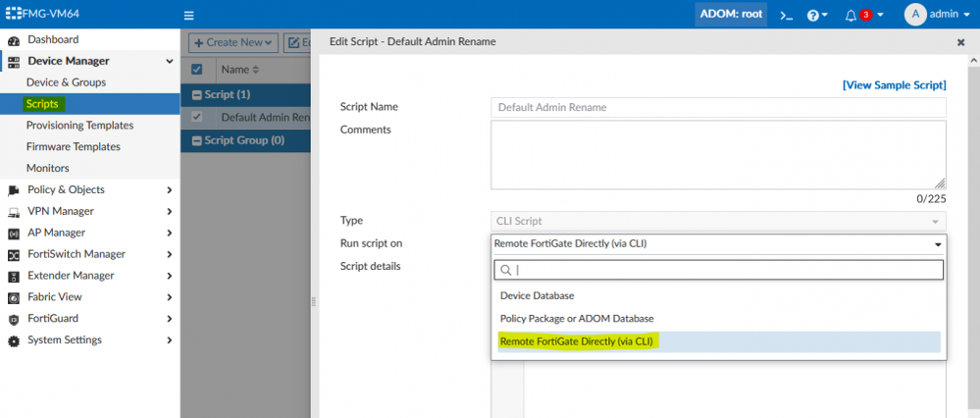Select the Device Database option

(538, 295)
